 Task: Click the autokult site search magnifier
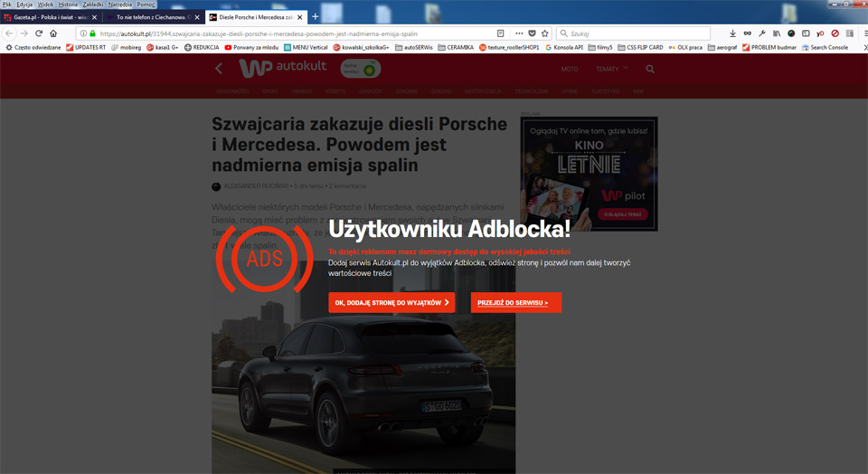[650, 70]
